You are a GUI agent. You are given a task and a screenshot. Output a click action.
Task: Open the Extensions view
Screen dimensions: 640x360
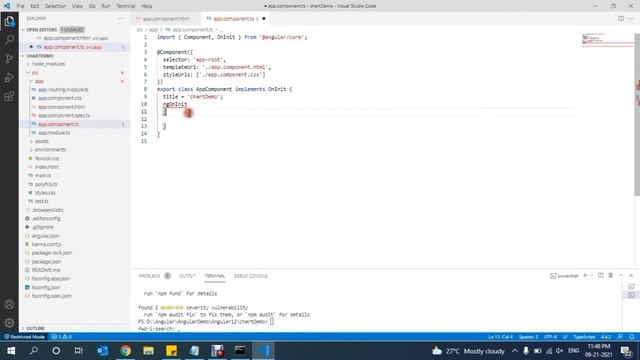[9, 96]
